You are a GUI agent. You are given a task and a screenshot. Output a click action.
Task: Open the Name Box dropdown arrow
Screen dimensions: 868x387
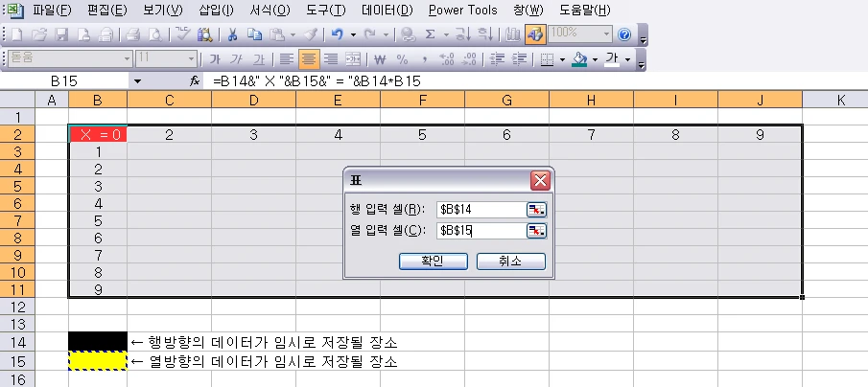138,81
